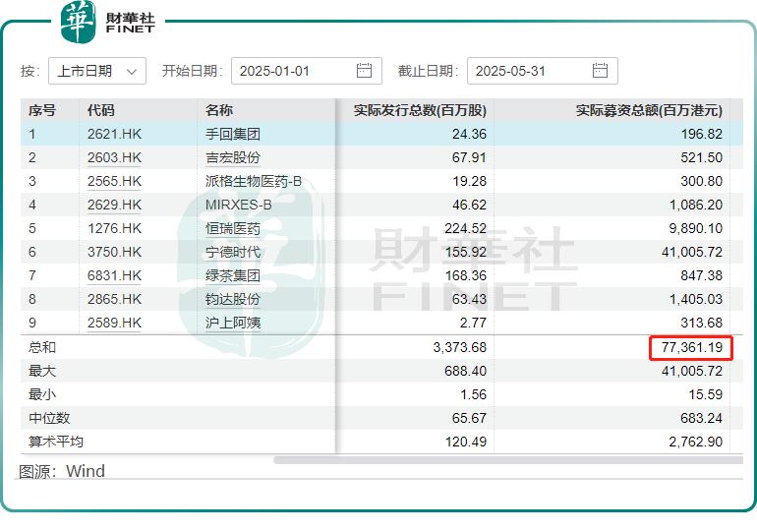The image size is (757, 532).
Task: Click company name 手回集团
Action: coord(233,134)
